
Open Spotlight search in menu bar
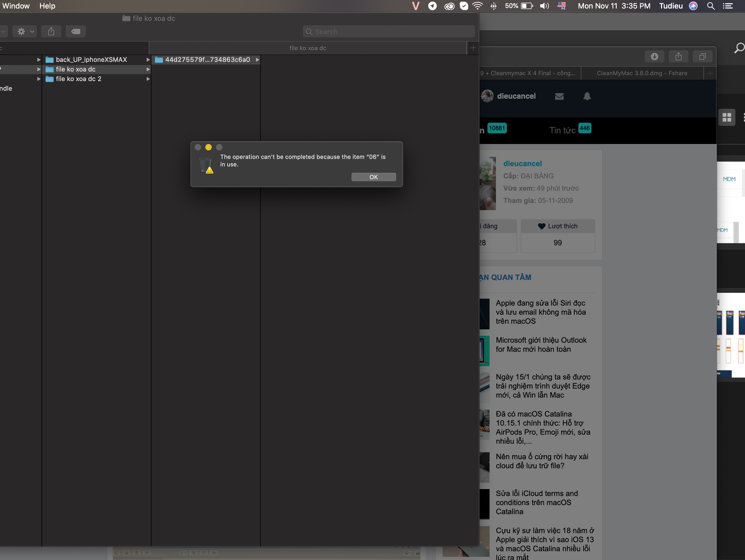tap(711, 6)
